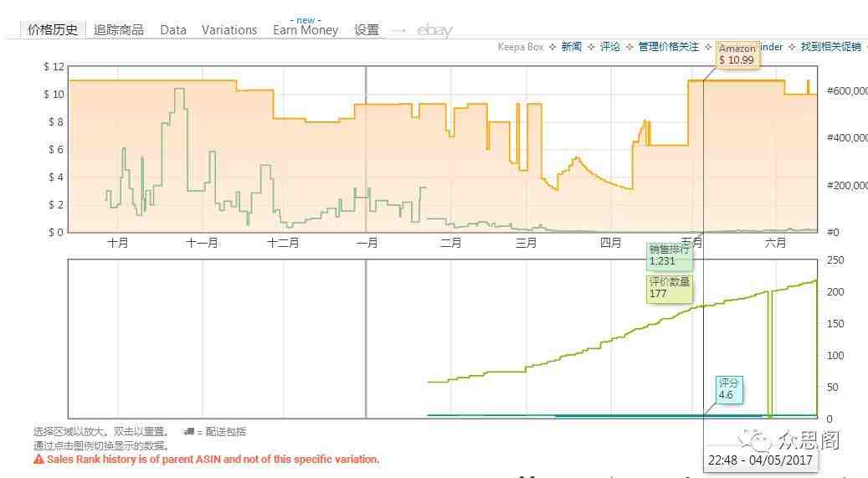
Task: Click the 六月 axis label
Action: [x=775, y=243]
